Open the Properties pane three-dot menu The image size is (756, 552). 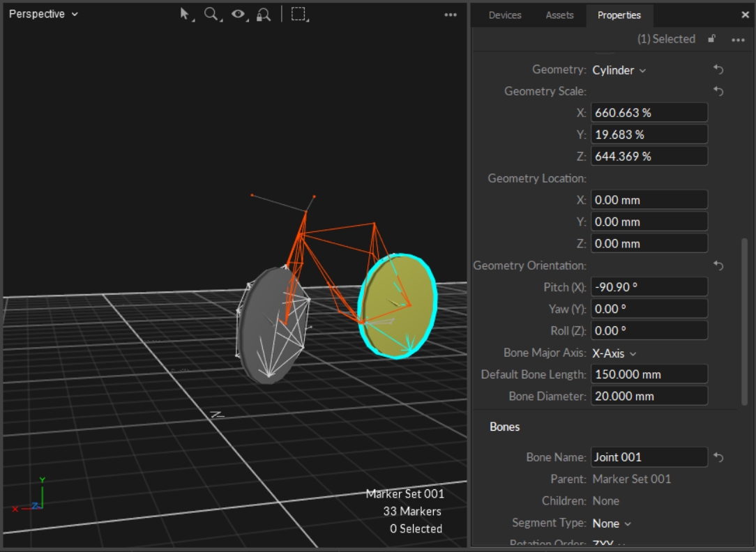(738, 40)
